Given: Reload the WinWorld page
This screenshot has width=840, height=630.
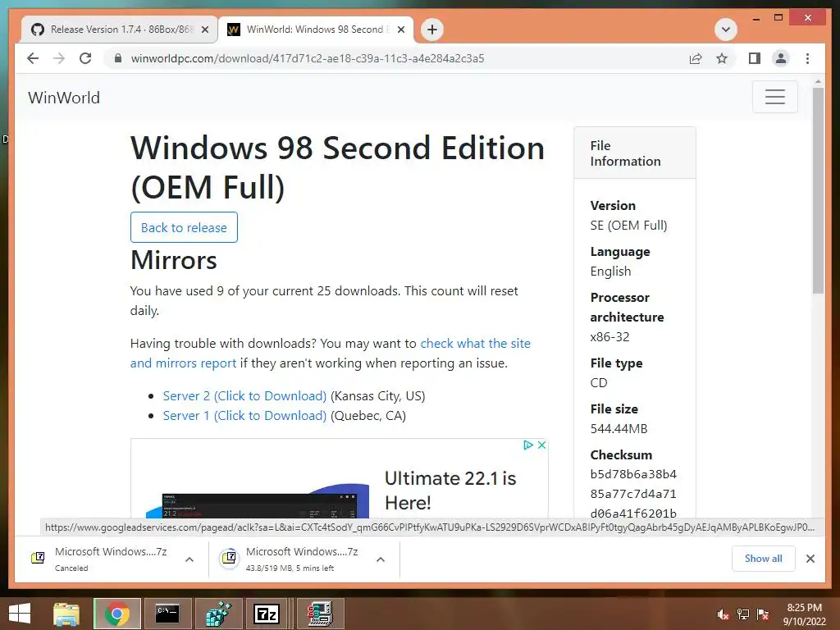Looking at the screenshot, I should pyautogui.click(x=85, y=58).
